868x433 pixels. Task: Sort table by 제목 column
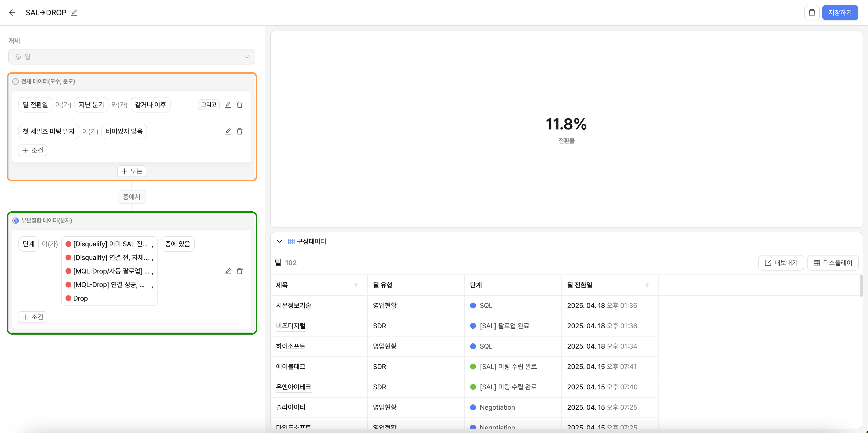tap(356, 285)
